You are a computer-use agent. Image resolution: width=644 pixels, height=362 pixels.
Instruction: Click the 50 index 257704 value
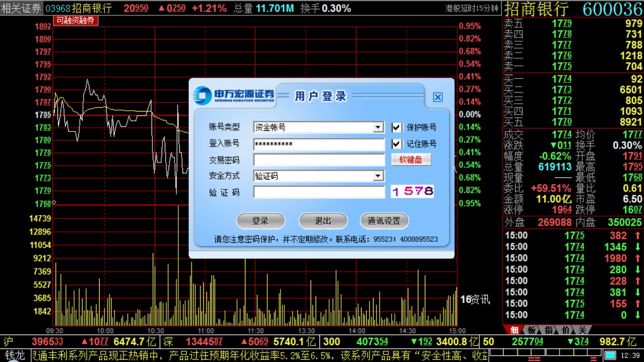pyautogui.click(x=527, y=342)
